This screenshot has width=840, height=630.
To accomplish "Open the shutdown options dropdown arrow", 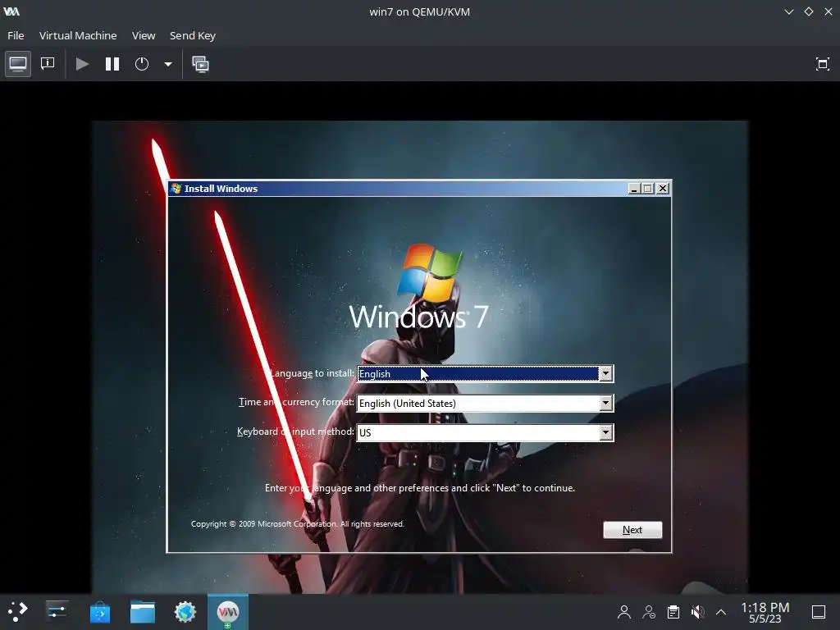I will point(167,64).
